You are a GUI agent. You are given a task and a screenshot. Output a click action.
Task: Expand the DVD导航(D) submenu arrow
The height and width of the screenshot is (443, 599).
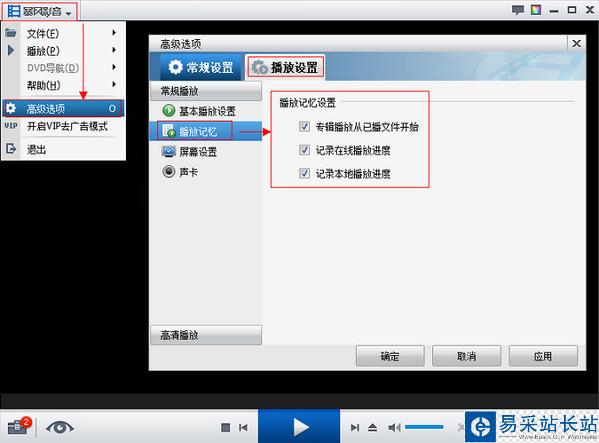pos(114,67)
